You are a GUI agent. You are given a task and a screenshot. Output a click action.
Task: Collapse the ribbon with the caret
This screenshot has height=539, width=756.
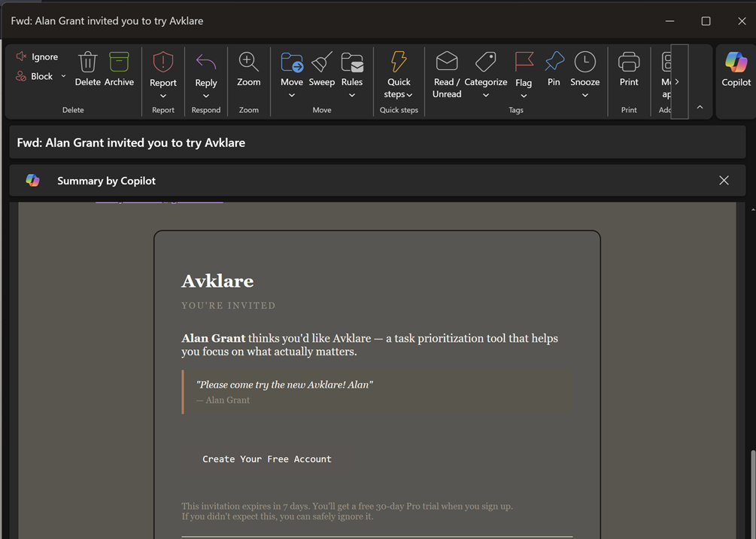(x=700, y=107)
